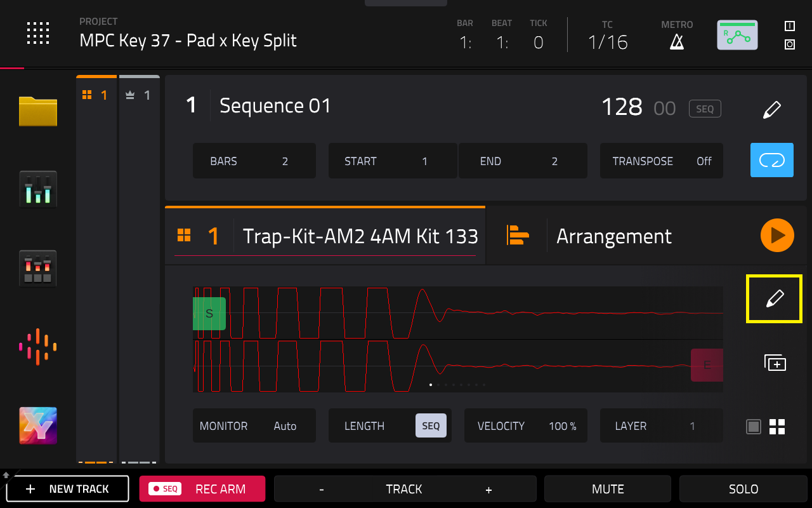Select the four-pad grid view icon
Viewport: 812px width, 508px height.
[x=777, y=426]
